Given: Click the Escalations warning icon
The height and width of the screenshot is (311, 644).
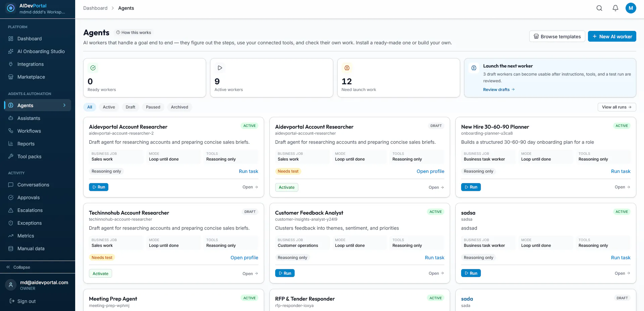Looking at the screenshot, I should click(x=11, y=210).
